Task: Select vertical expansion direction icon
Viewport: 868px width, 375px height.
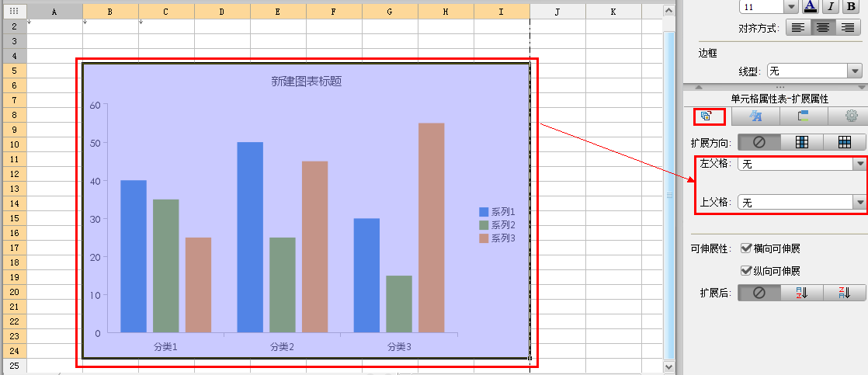Action: pyautogui.click(x=802, y=142)
